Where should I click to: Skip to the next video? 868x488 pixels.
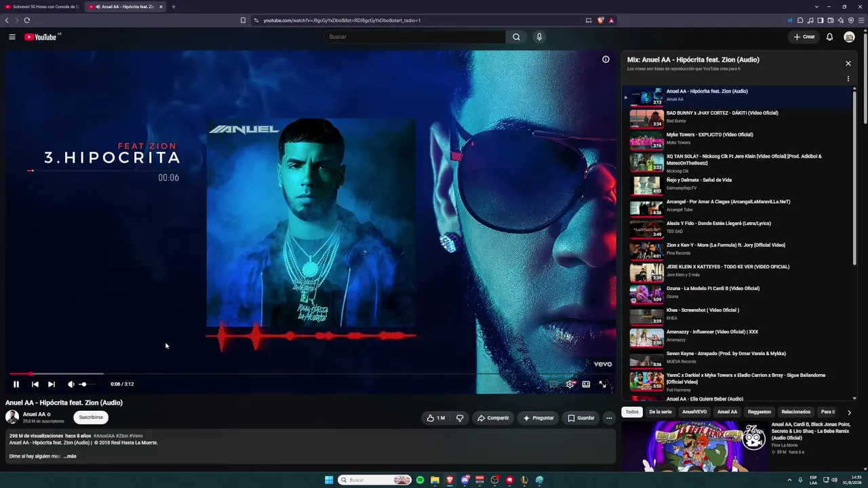click(52, 384)
